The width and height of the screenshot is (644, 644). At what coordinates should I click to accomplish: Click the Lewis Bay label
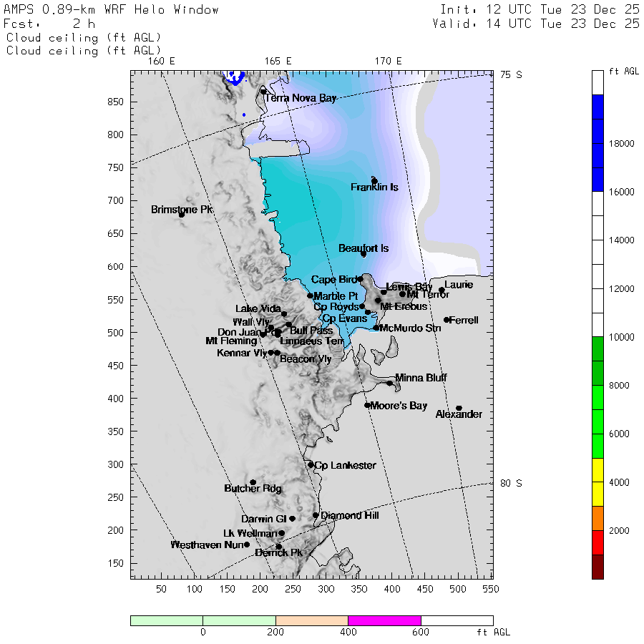(x=409, y=287)
